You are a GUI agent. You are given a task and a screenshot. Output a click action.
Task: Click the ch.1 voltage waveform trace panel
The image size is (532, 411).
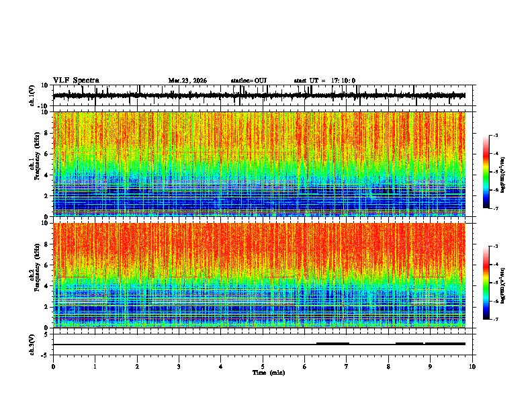(263, 95)
